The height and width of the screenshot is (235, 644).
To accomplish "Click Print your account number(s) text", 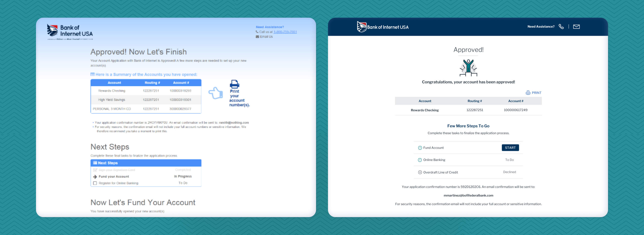I will (x=239, y=98).
